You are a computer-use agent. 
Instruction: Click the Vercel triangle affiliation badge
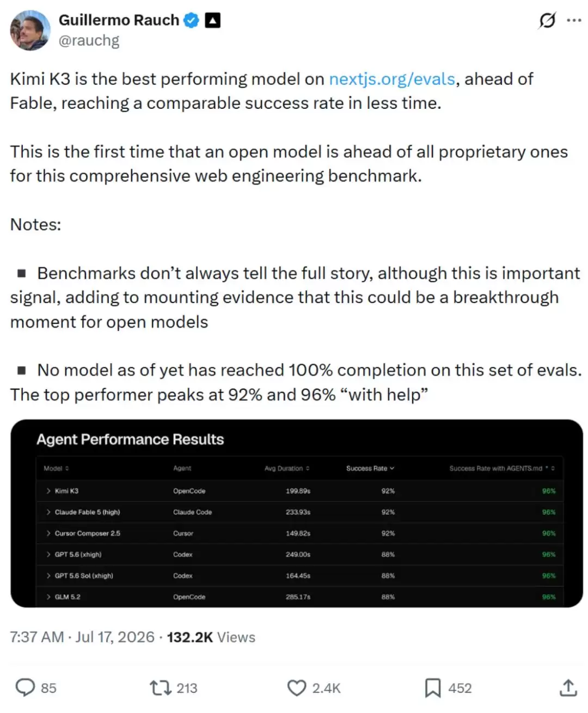pyautogui.click(x=212, y=21)
